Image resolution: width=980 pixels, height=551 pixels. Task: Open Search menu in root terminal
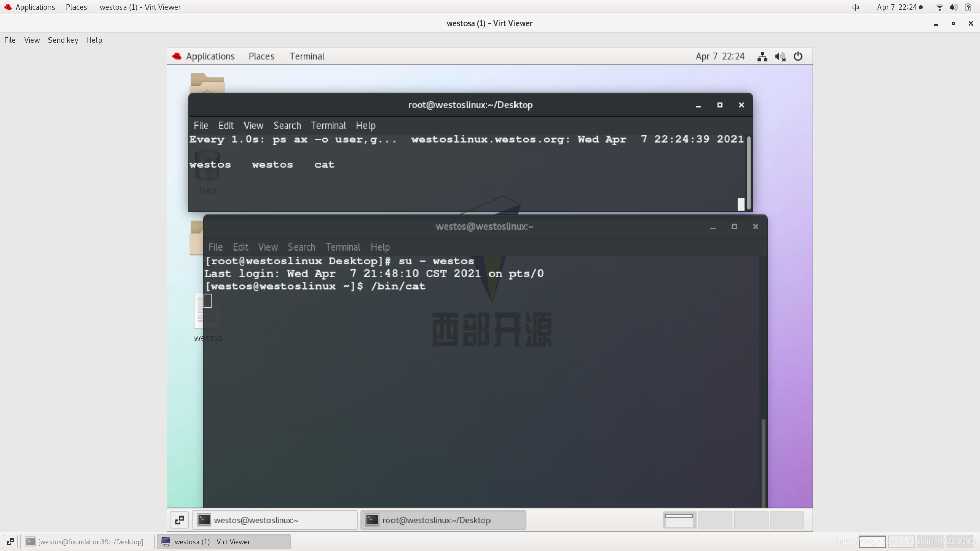(287, 126)
